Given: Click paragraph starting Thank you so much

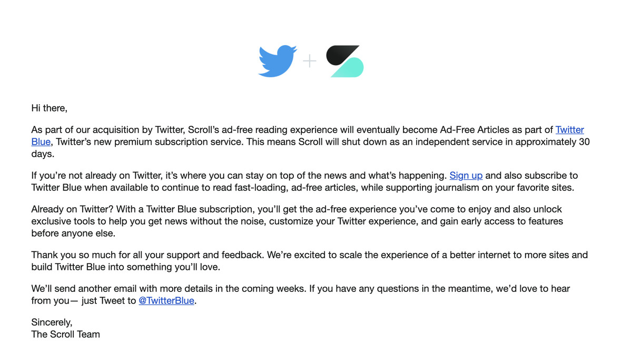Looking at the screenshot, I should pyautogui.click(x=310, y=261).
